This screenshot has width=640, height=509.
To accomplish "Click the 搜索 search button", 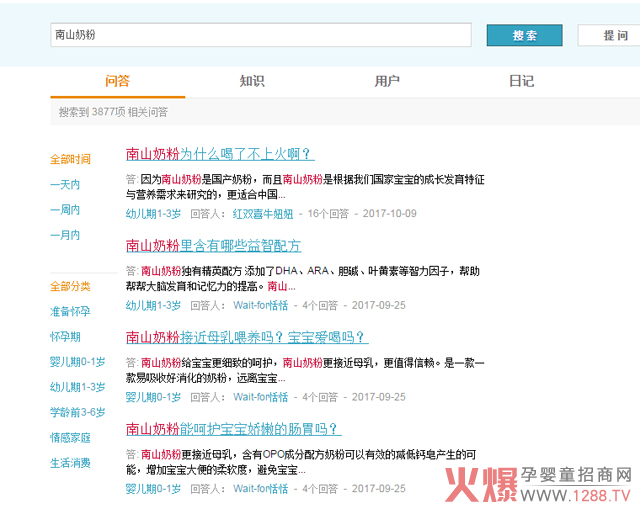I will (x=524, y=35).
